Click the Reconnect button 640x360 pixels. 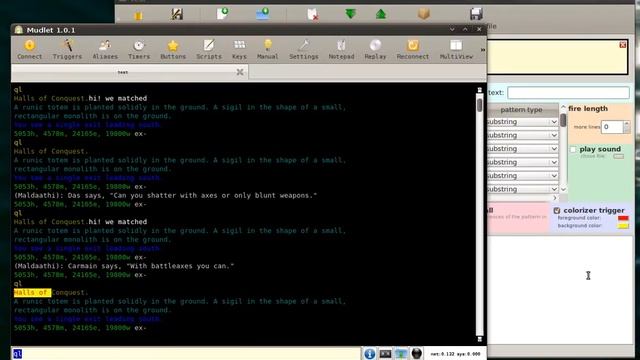click(x=413, y=49)
